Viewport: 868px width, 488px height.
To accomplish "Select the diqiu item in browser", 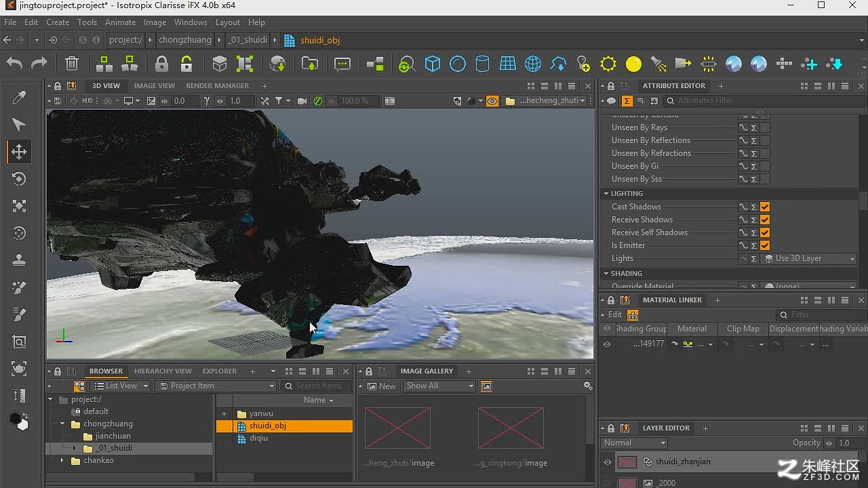I will (x=258, y=438).
